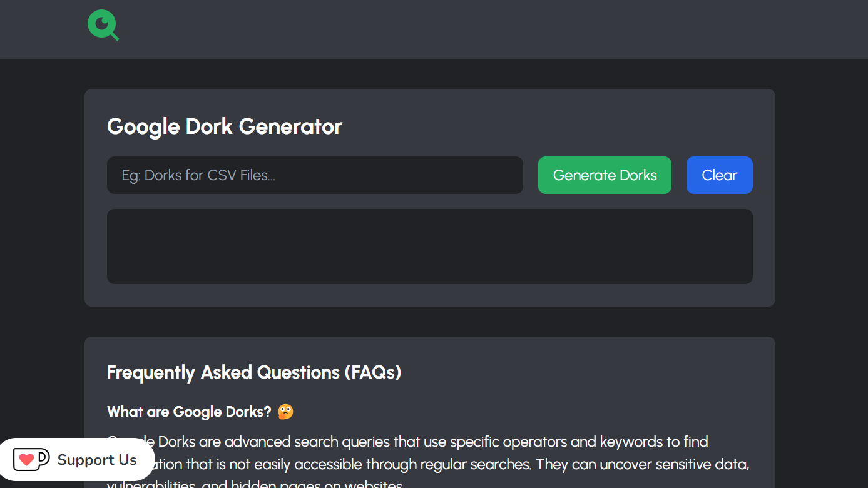
Task: Open the Support Us link
Action: point(77,459)
